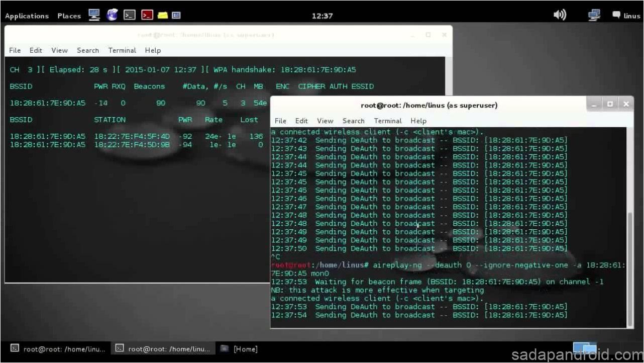Image resolution: width=644 pixels, height=363 pixels.
Task: Open the red root terminal launcher
Action: pyautogui.click(x=147, y=16)
